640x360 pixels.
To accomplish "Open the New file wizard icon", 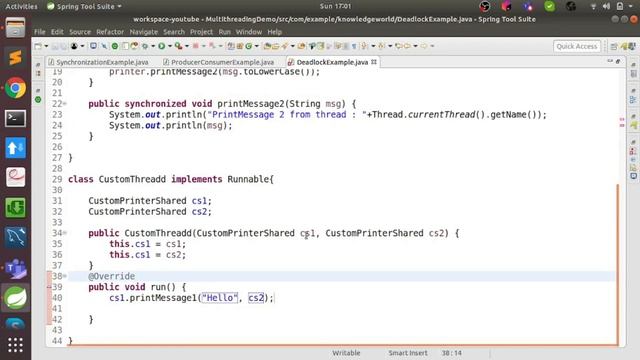I will click(38, 46).
